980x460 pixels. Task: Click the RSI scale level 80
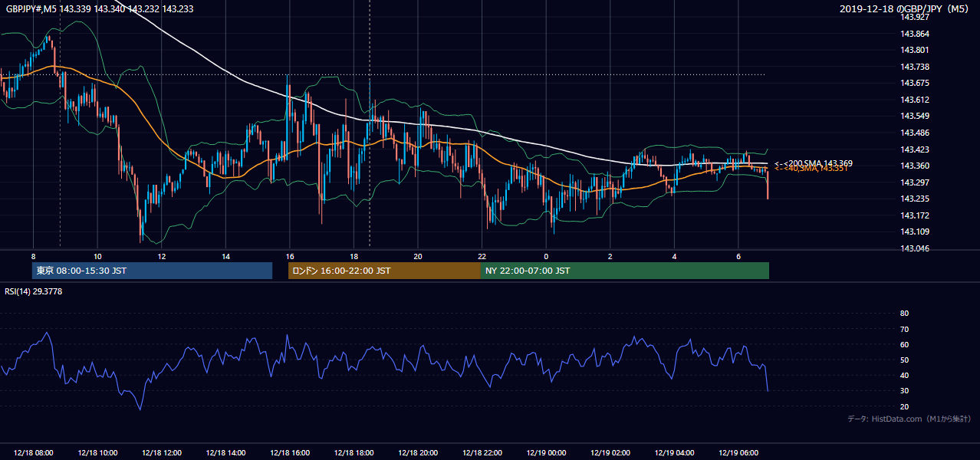tap(904, 314)
